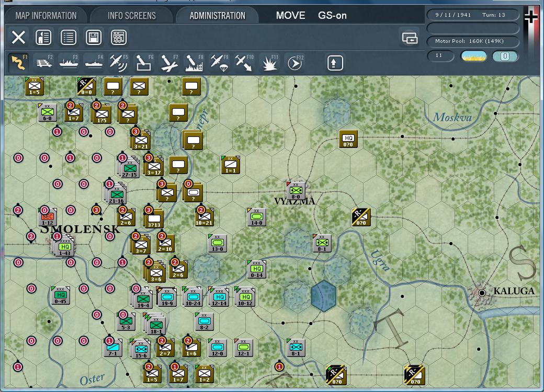Open the MAP INFORMATION tab
Screen dimensions: 544x392
47,15
